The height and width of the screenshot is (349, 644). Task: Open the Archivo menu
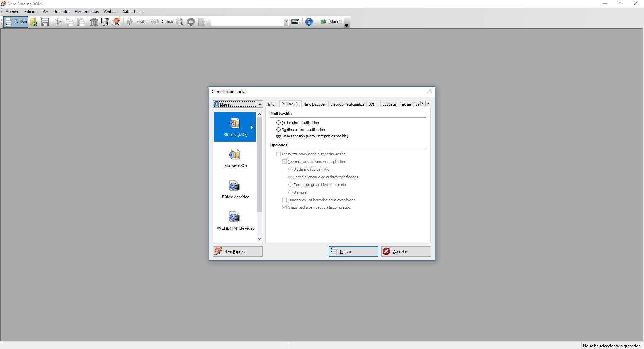point(12,12)
